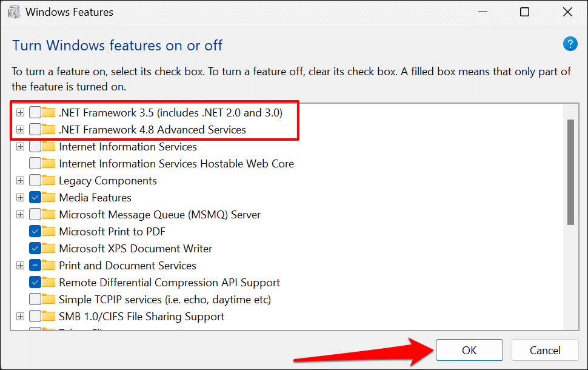Click the Microsoft XPS Document Writer folder icon
Viewport: 588px width, 370px height.
click(x=49, y=249)
